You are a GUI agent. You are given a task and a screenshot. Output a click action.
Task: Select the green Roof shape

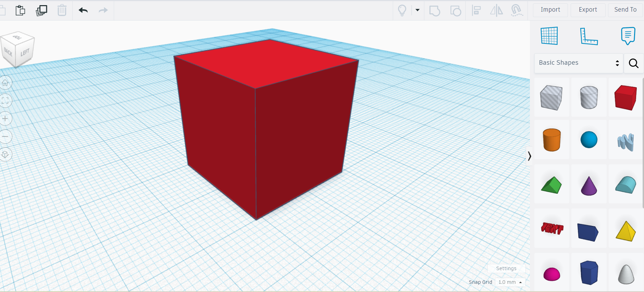[x=551, y=185]
